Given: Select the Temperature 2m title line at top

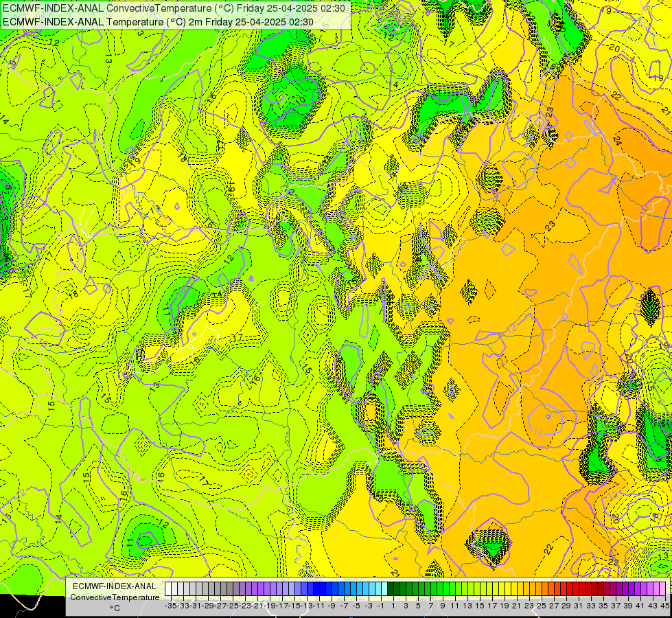Looking at the screenshot, I should click(158, 22).
